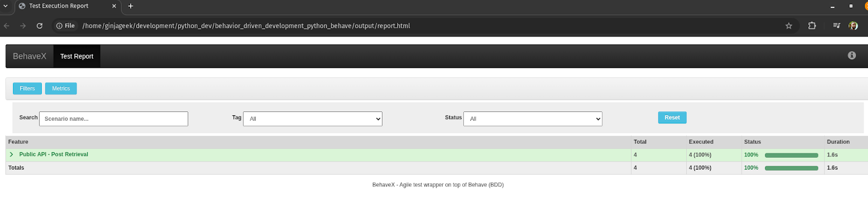
Task: Focus the Scenario name search field
Action: coord(113,119)
